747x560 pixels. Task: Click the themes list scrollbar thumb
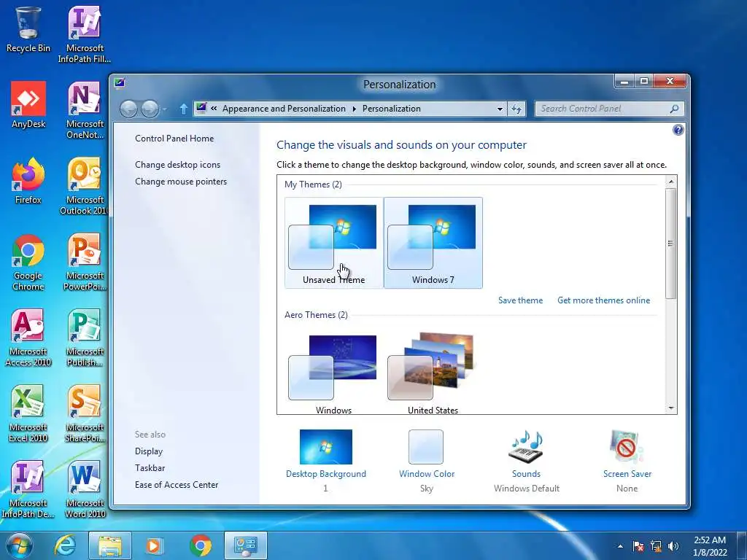[x=671, y=244]
